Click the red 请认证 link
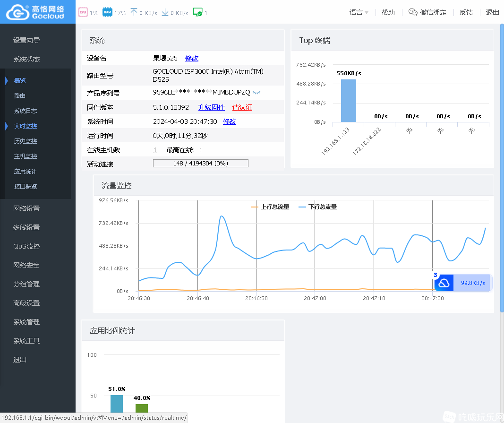504x423 pixels. pyautogui.click(x=242, y=107)
